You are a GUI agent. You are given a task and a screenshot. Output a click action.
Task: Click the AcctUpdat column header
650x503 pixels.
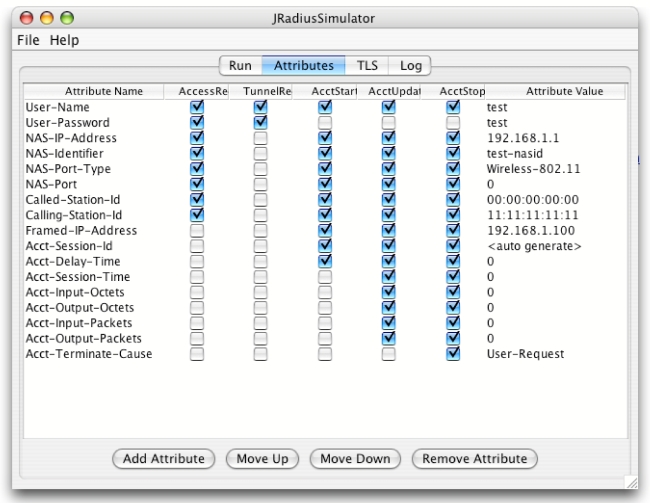click(389, 91)
